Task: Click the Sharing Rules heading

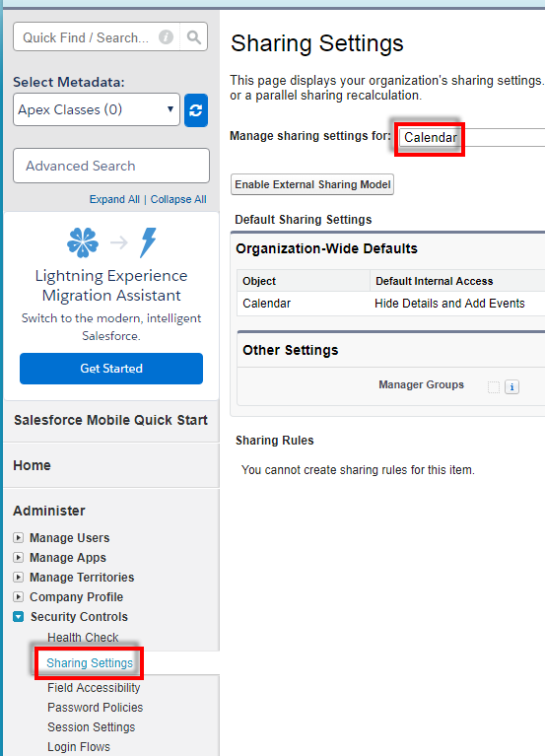Action: pos(275,441)
